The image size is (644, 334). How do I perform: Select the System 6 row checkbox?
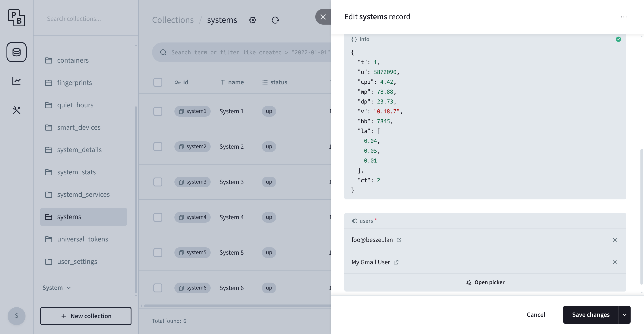tap(158, 288)
